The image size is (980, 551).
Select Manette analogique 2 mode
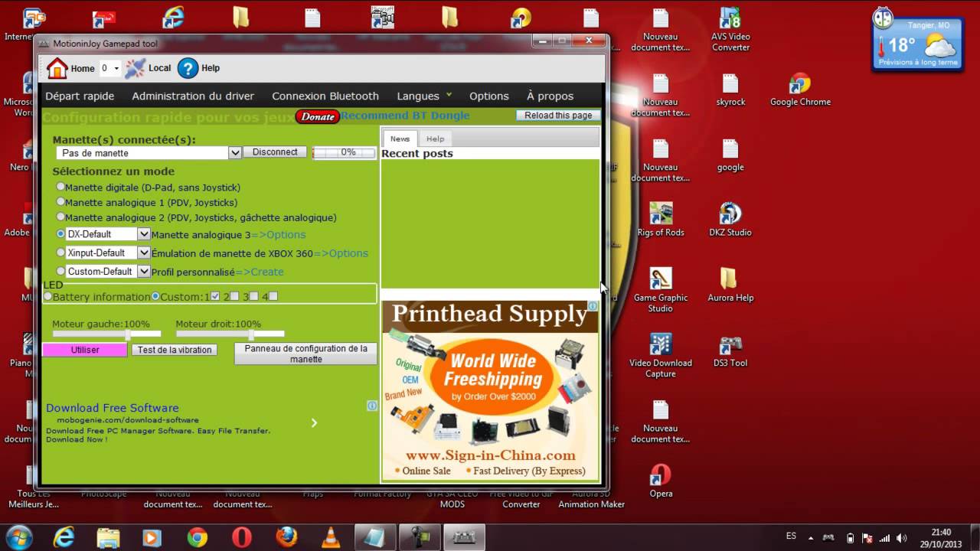pyautogui.click(x=60, y=217)
